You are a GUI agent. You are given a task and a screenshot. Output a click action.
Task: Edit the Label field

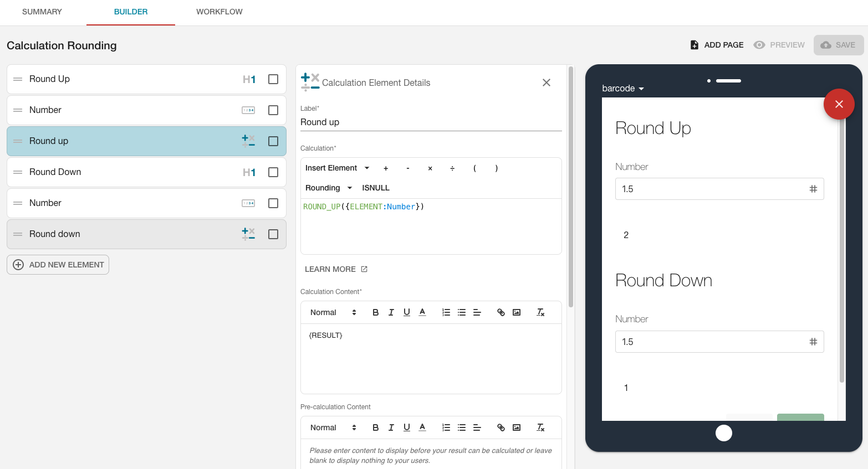tap(431, 122)
